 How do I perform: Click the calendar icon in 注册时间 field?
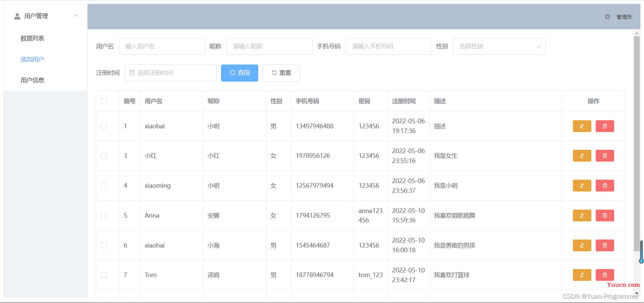click(132, 73)
